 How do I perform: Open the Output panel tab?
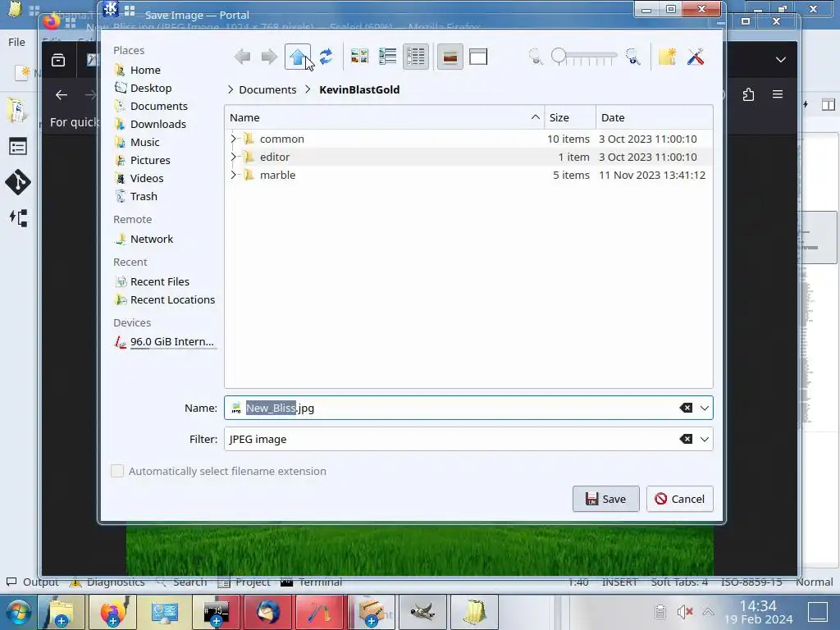click(x=32, y=582)
